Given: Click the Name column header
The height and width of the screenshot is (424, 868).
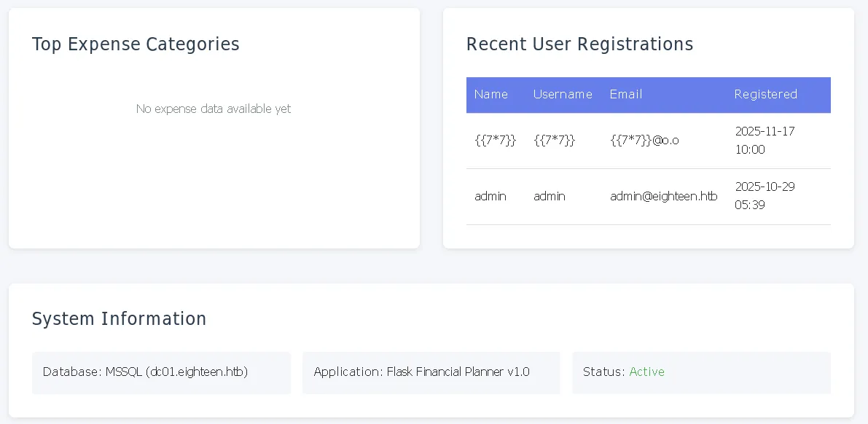Looking at the screenshot, I should pyautogui.click(x=490, y=95).
